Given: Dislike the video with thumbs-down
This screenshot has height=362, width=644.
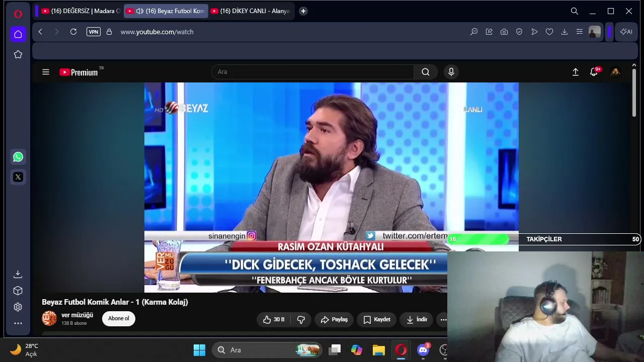Looking at the screenshot, I should coord(301,319).
